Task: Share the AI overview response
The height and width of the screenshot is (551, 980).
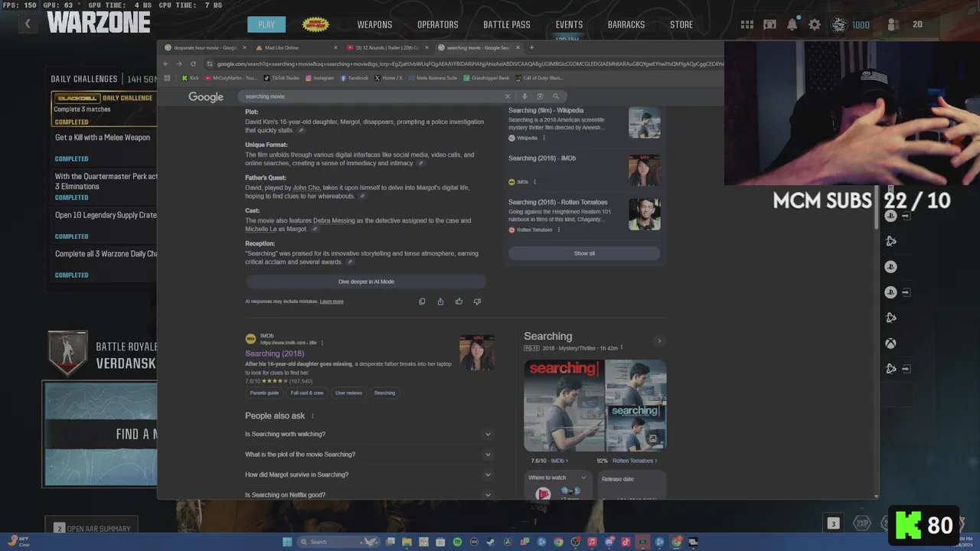Action: point(440,302)
